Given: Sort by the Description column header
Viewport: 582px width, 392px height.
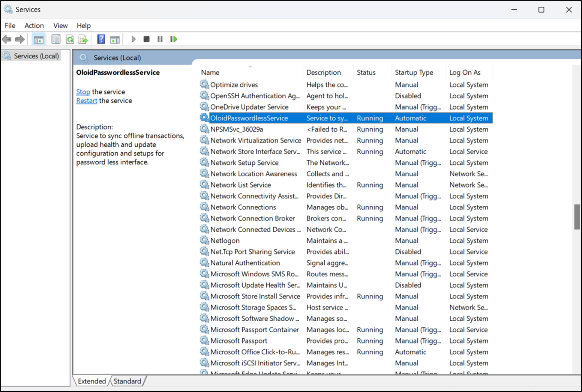Looking at the screenshot, I should (328, 72).
